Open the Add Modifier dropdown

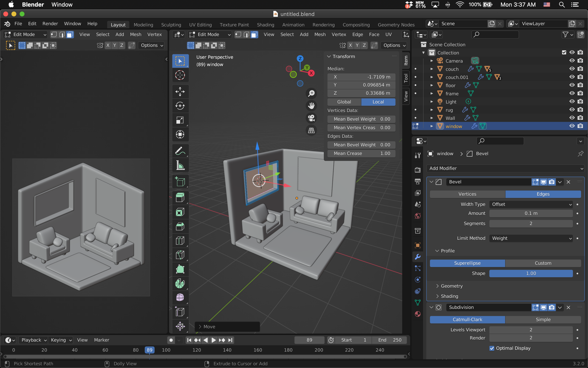[x=505, y=168]
